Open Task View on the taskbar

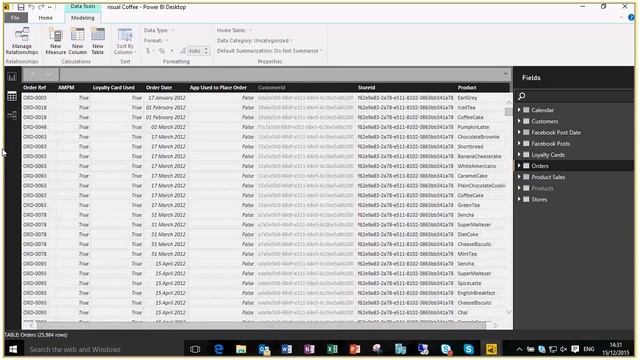click(195, 349)
